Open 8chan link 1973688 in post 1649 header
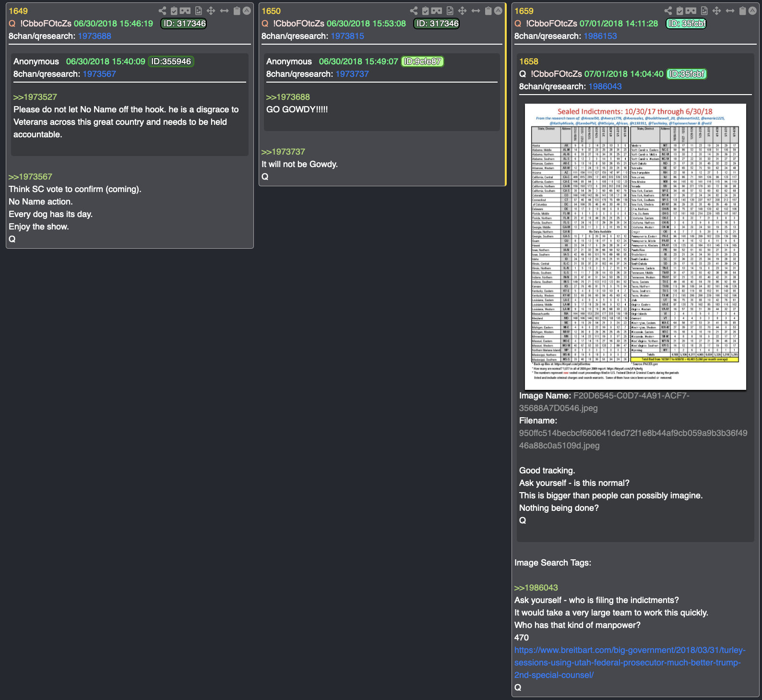The image size is (762, 700). 95,36
